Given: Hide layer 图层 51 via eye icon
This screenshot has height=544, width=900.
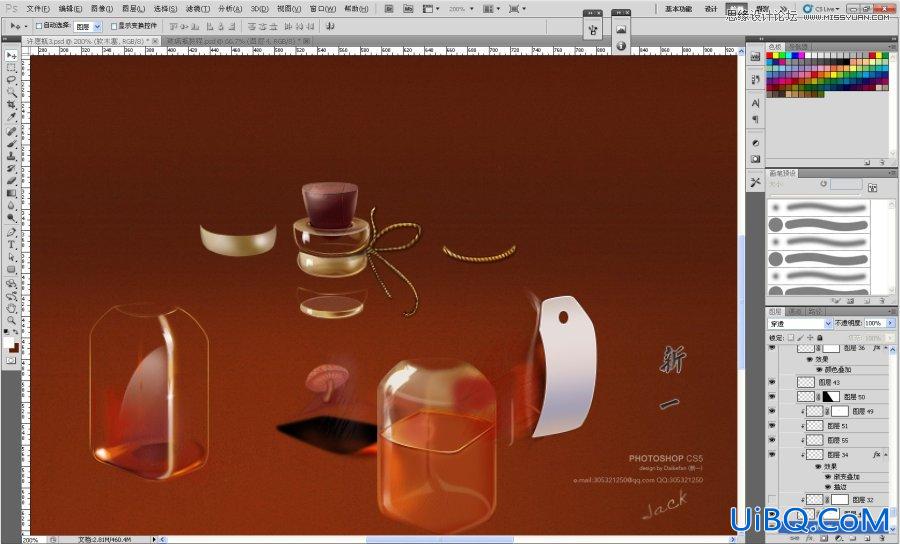Looking at the screenshot, I should pos(772,426).
